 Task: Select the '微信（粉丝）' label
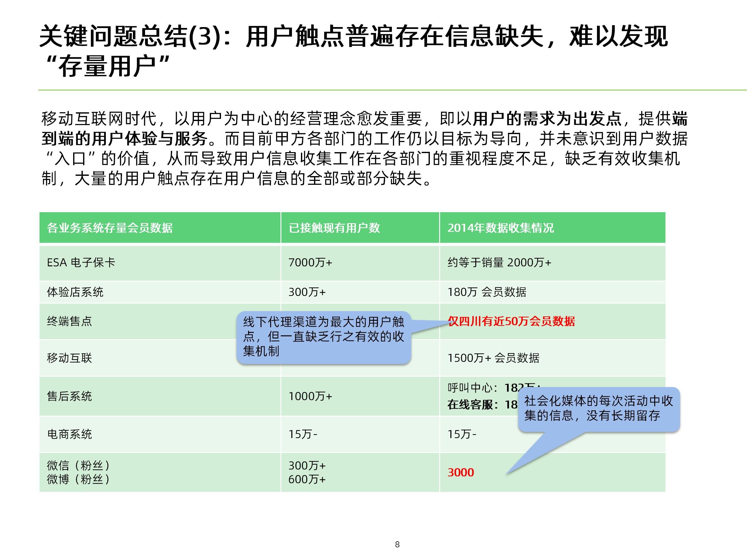coord(78,465)
